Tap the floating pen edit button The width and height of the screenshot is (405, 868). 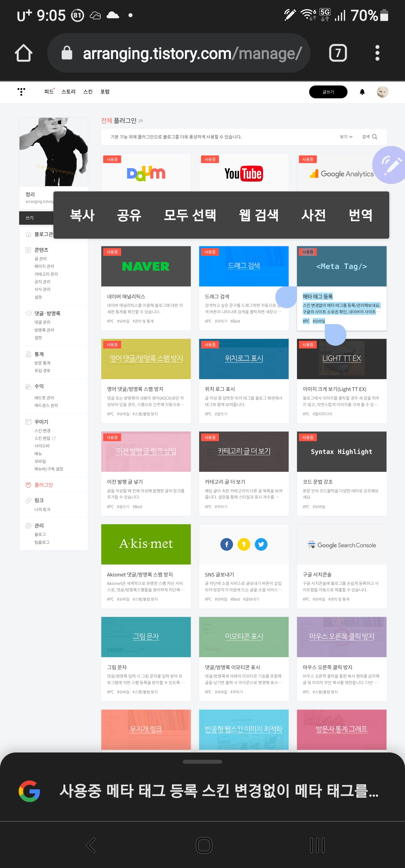click(x=390, y=165)
